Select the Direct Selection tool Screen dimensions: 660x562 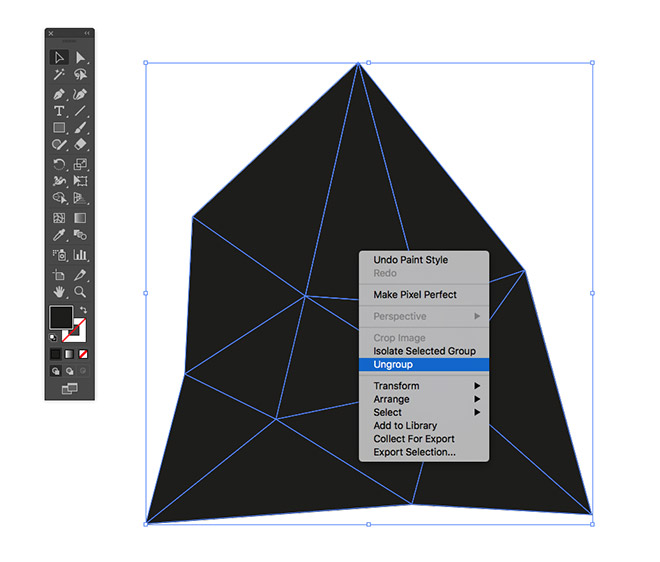point(80,58)
